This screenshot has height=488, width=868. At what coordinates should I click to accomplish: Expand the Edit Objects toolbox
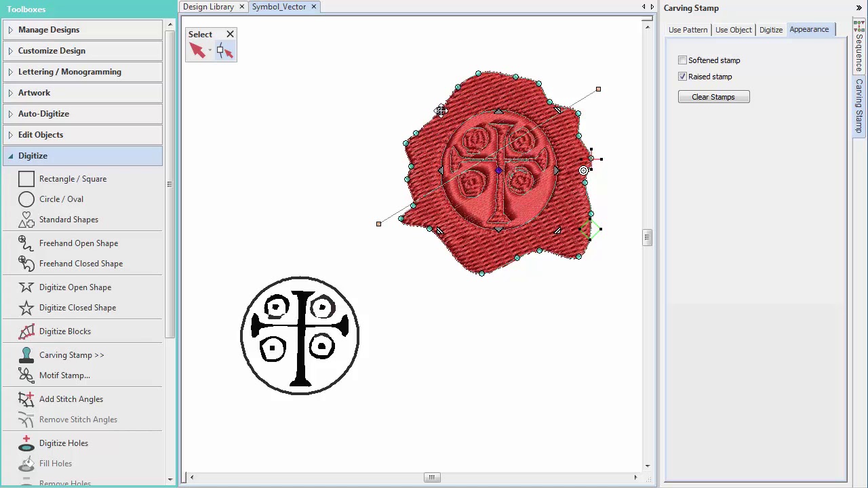(x=83, y=135)
